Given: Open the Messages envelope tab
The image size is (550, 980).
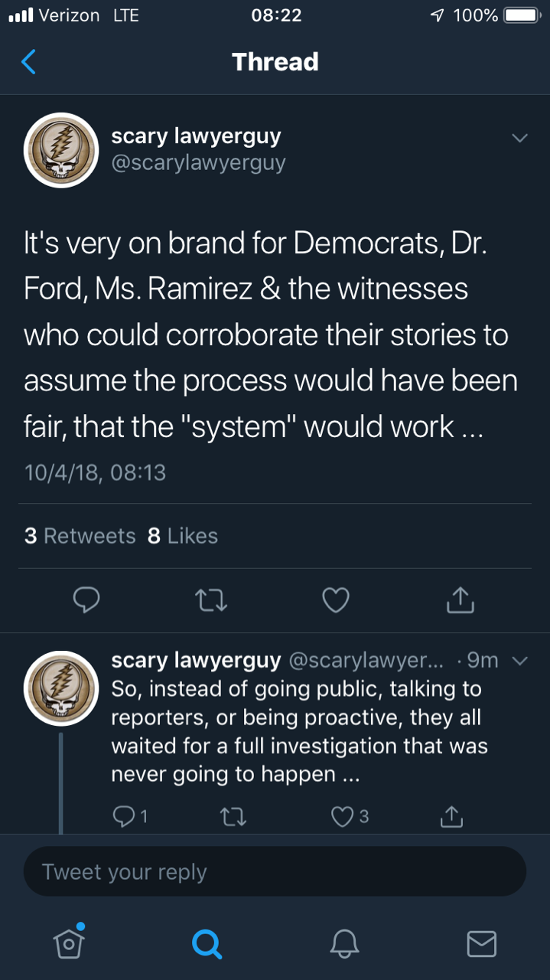Looking at the screenshot, I should click(x=481, y=943).
